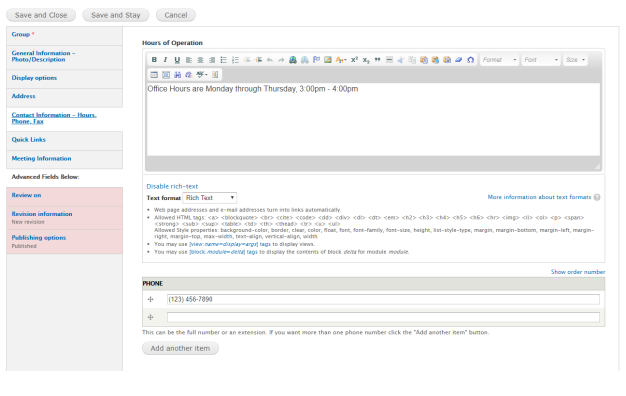Apply subscript formatting
The width and height of the screenshot is (626, 396).
coord(366,60)
